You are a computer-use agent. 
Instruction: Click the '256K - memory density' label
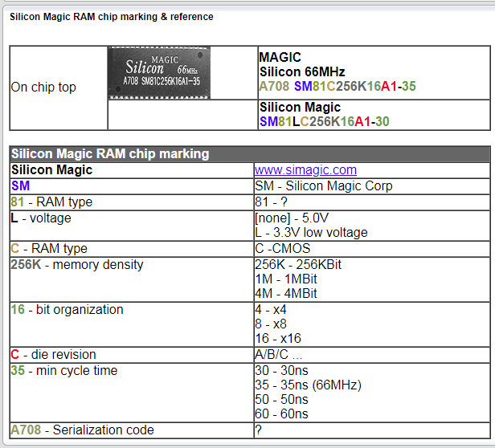77,264
